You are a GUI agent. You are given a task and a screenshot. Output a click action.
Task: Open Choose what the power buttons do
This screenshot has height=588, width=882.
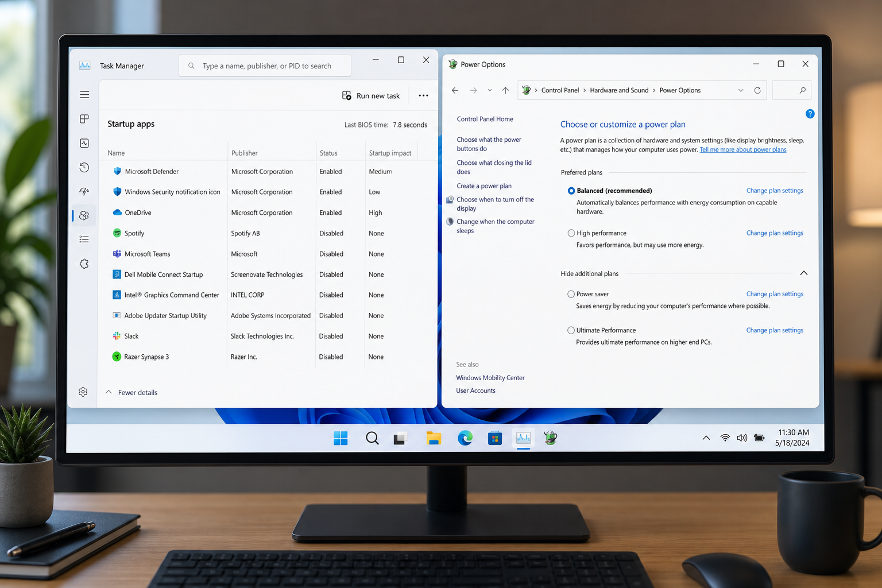489,144
